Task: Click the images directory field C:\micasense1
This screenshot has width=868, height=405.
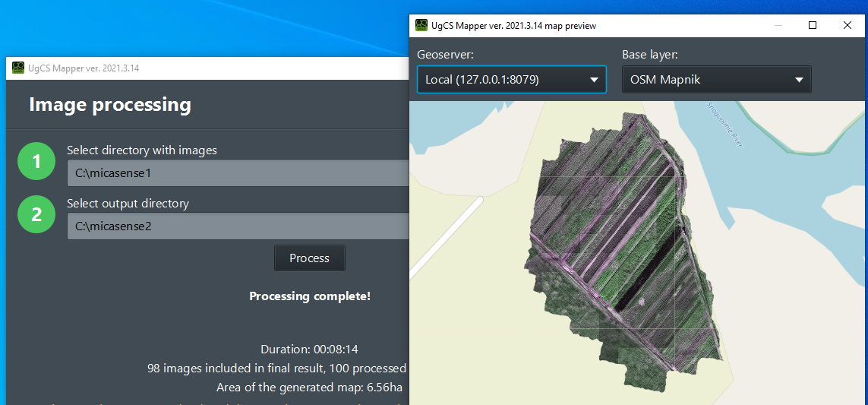Action: click(238, 172)
